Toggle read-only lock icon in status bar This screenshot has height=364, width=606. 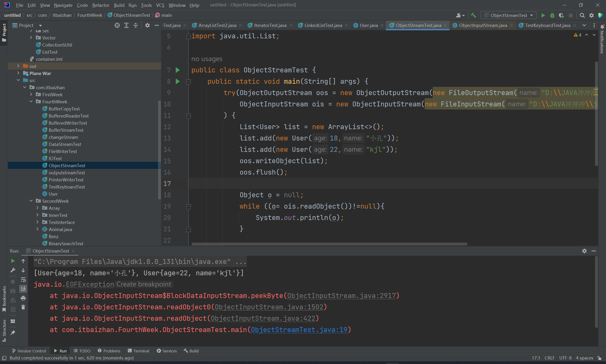click(599, 358)
